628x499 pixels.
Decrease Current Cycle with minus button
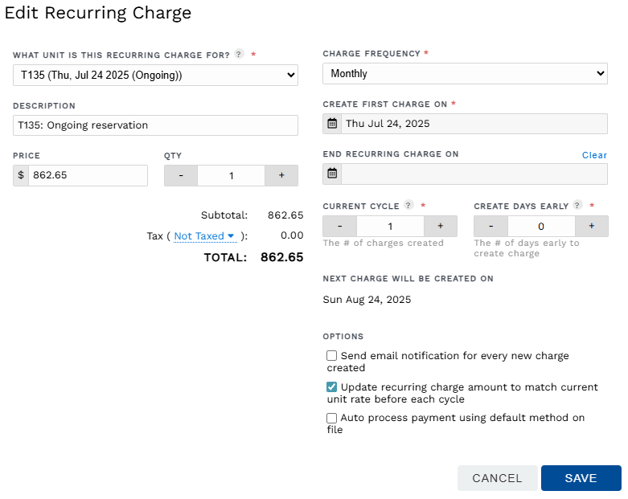pyautogui.click(x=340, y=226)
